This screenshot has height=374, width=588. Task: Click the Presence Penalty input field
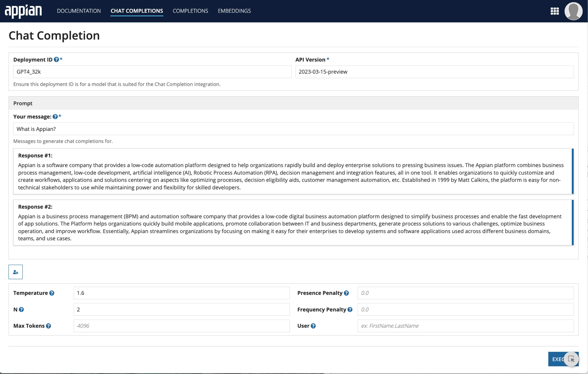466,293
